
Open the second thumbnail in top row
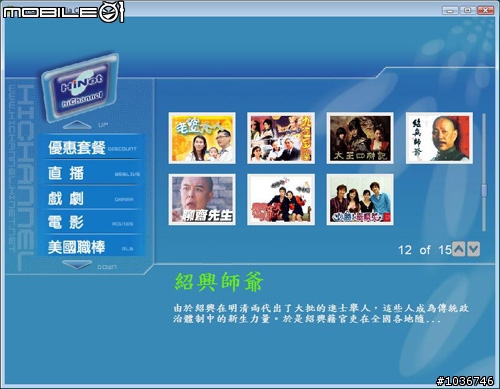click(281, 138)
